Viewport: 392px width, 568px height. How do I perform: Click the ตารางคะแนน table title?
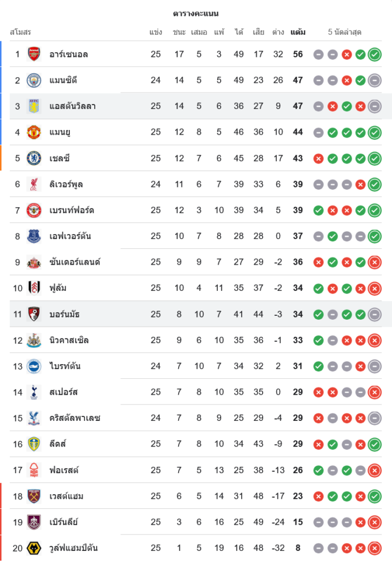(x=196, y=13)
